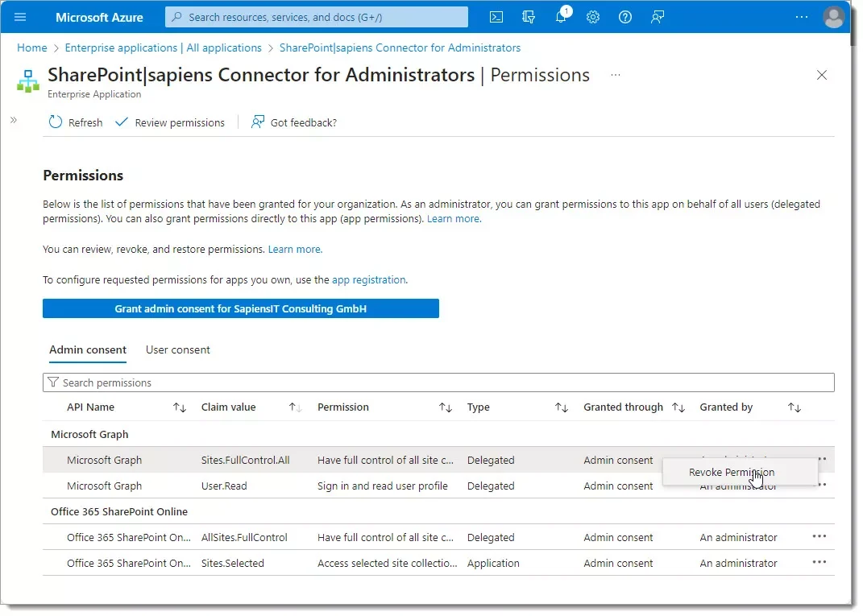Open the Directories and subscriptions filter icon

(529, 17)
